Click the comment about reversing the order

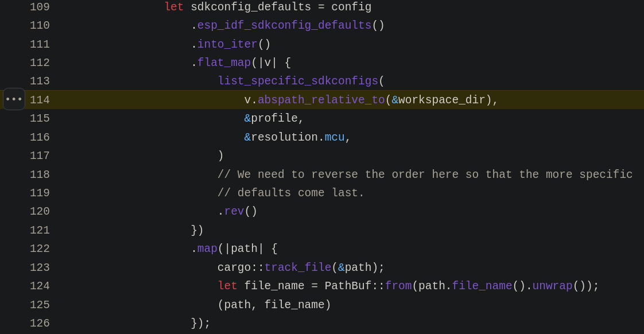tap(425, 174)
